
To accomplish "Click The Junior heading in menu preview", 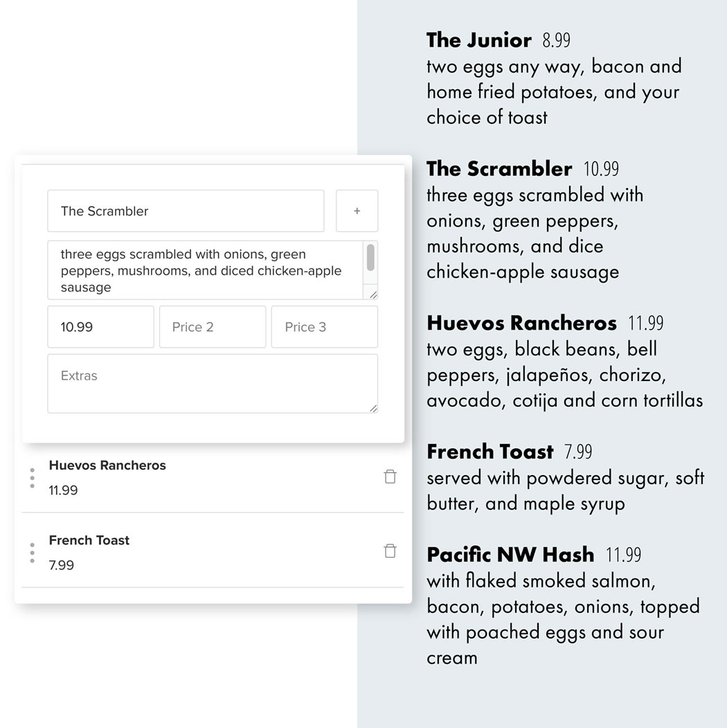I will coord(479,40).
